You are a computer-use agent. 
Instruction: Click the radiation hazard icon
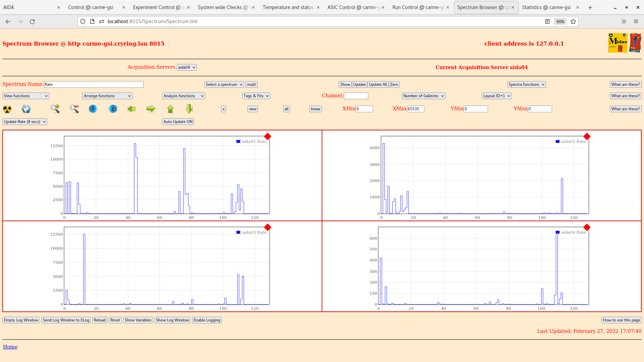(7, 109)
